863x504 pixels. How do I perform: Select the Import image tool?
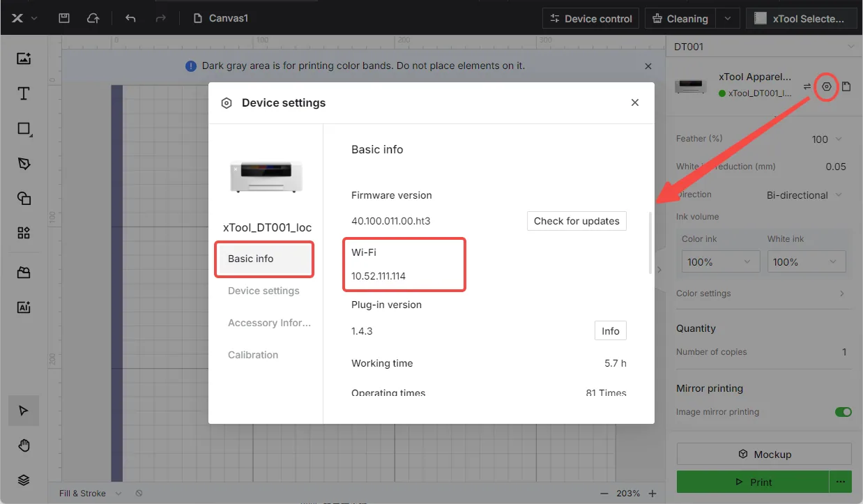(24, 59)
